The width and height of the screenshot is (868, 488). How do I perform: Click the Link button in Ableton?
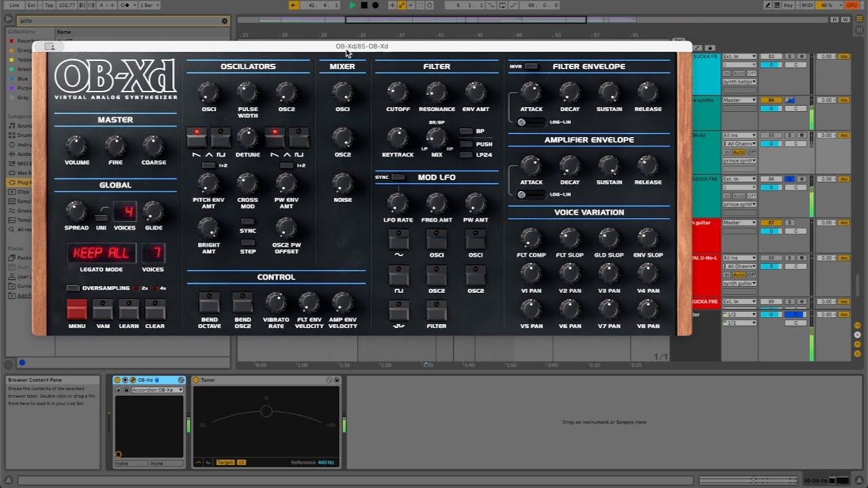click(15, 5)
